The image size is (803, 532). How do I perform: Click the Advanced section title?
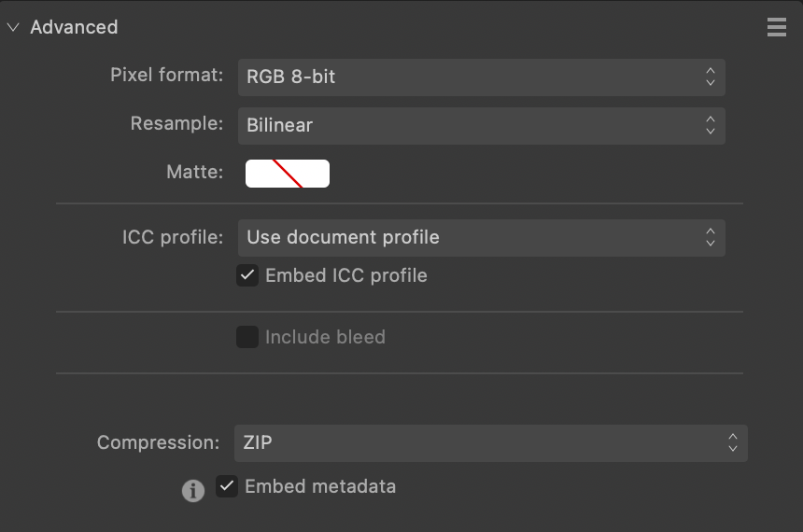[75, 27]
